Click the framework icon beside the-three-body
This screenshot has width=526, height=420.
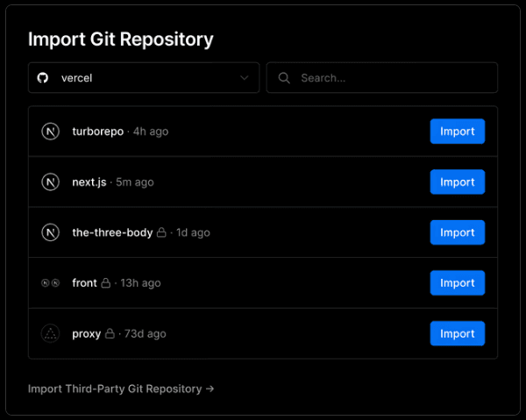pyautogui.click(x=50, y=232)
